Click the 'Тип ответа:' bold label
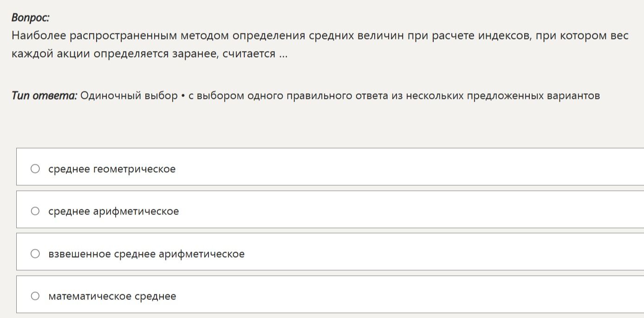This screenshot has width=644, height=318. [x=45, y=96]
